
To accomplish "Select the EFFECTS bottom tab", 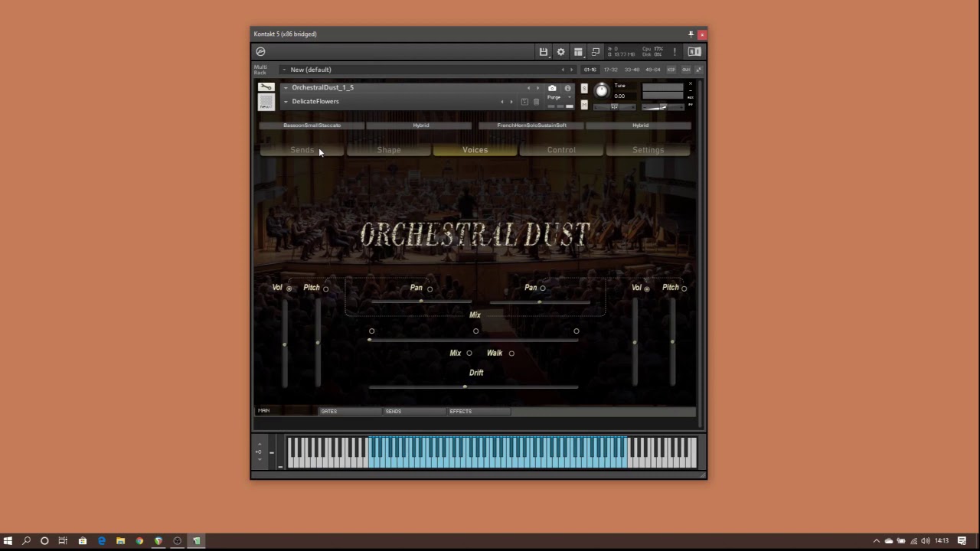I will [479, 412].
